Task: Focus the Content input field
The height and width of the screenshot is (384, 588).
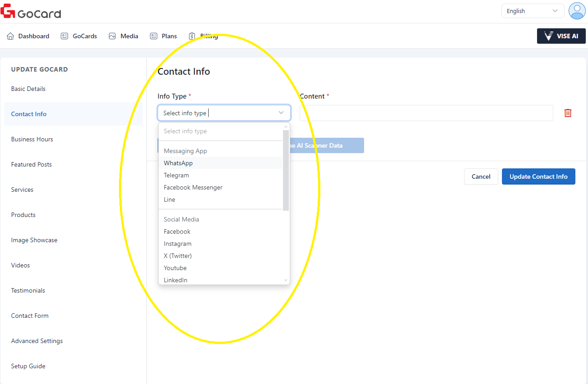Action: click(426, 113)
